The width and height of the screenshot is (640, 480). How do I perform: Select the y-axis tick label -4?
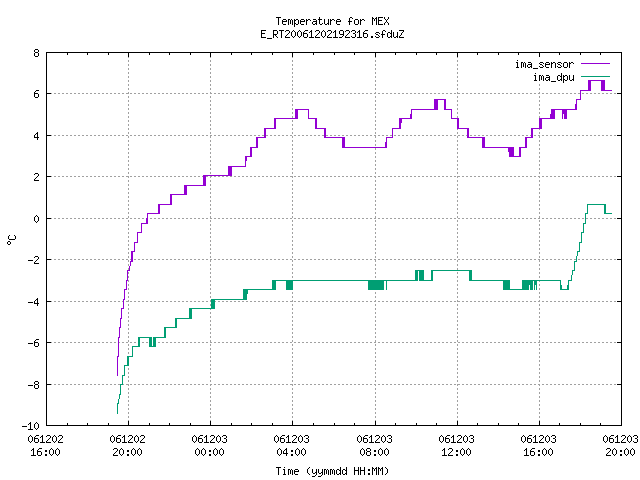(33, 302)
